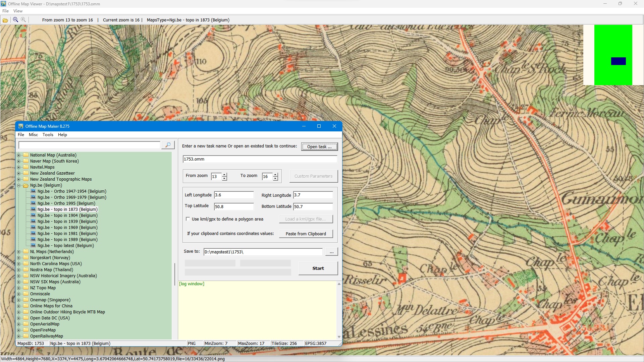The height and width of the screenshot is (362, 644).
Task: Click the OpenAerialMap folder icon
Action: (x=26, y=324)
